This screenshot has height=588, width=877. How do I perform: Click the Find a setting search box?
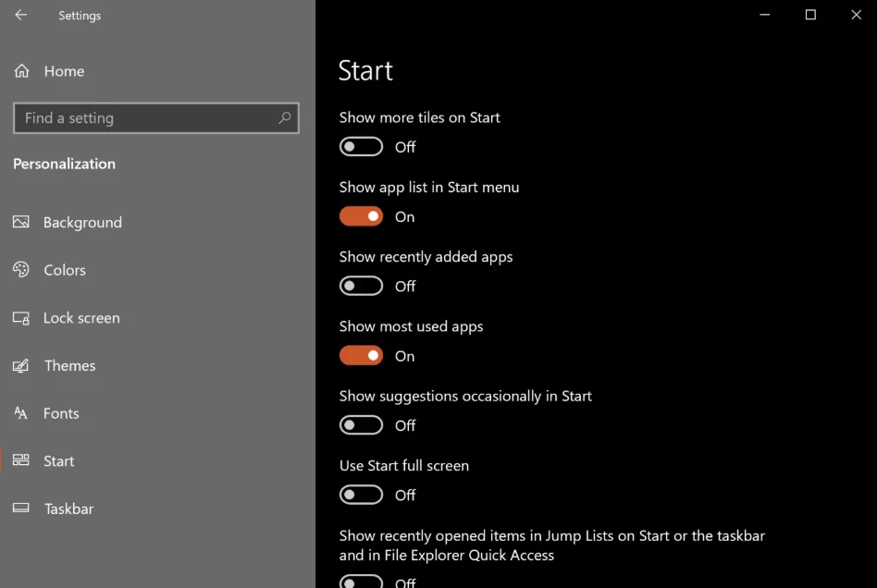click(x=156, y=118)
